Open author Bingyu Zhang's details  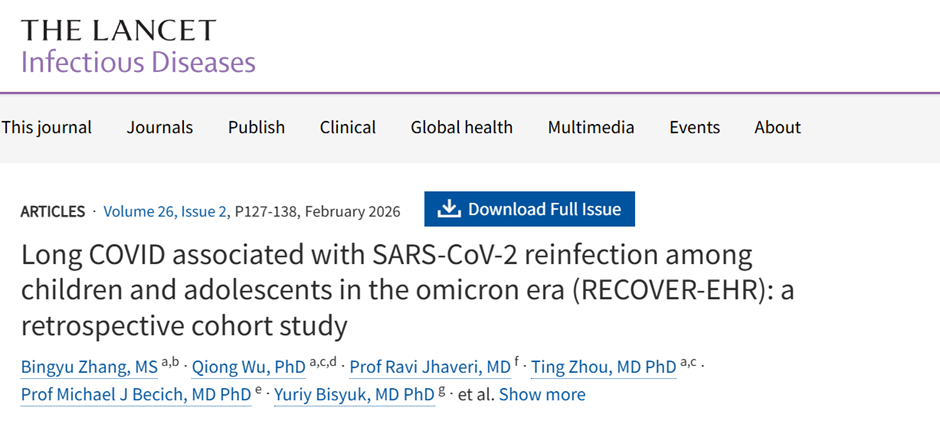point(89,367)
